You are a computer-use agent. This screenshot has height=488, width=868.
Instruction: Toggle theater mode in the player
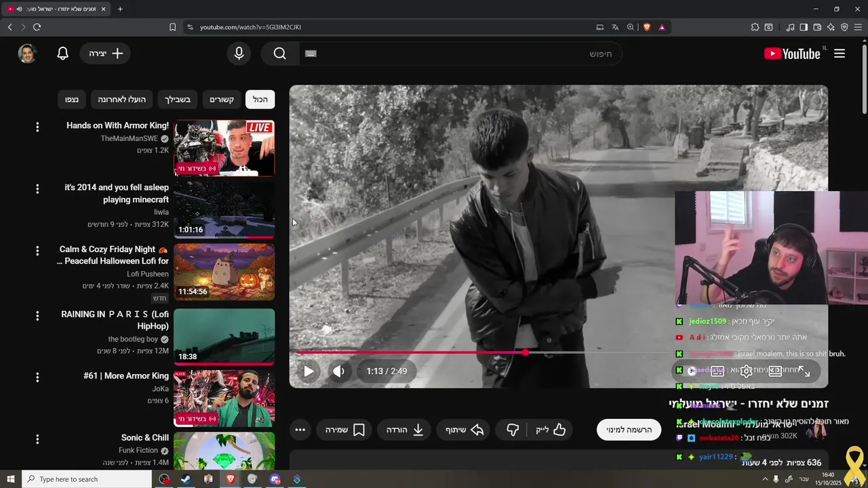[775, 371]
